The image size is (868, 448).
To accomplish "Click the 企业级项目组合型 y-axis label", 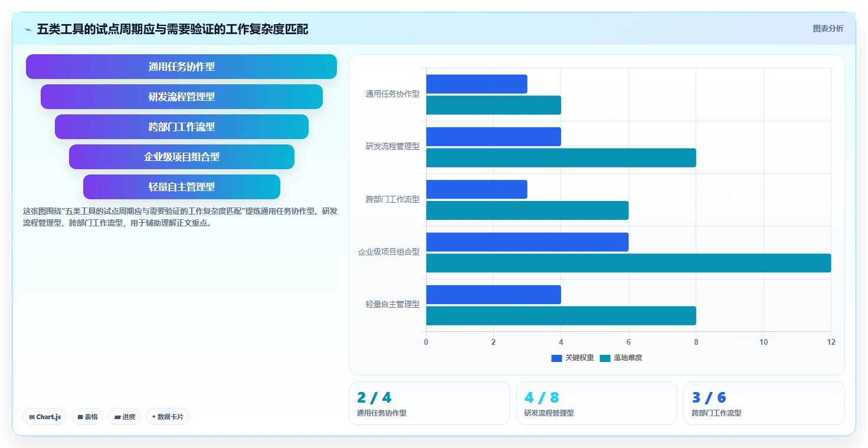I will [389, 252].
